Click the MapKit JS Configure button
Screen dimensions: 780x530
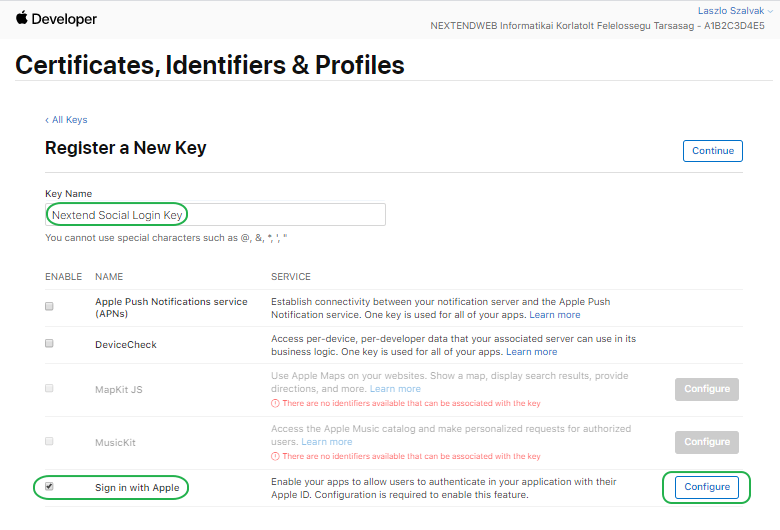point(707,389)
